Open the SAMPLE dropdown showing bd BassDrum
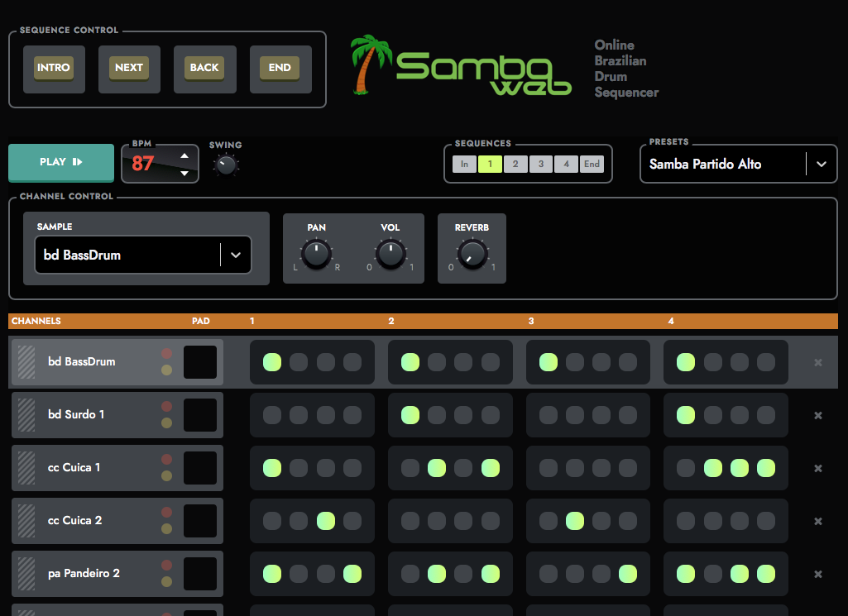The image size is (848, 616). tap(142, 255)
